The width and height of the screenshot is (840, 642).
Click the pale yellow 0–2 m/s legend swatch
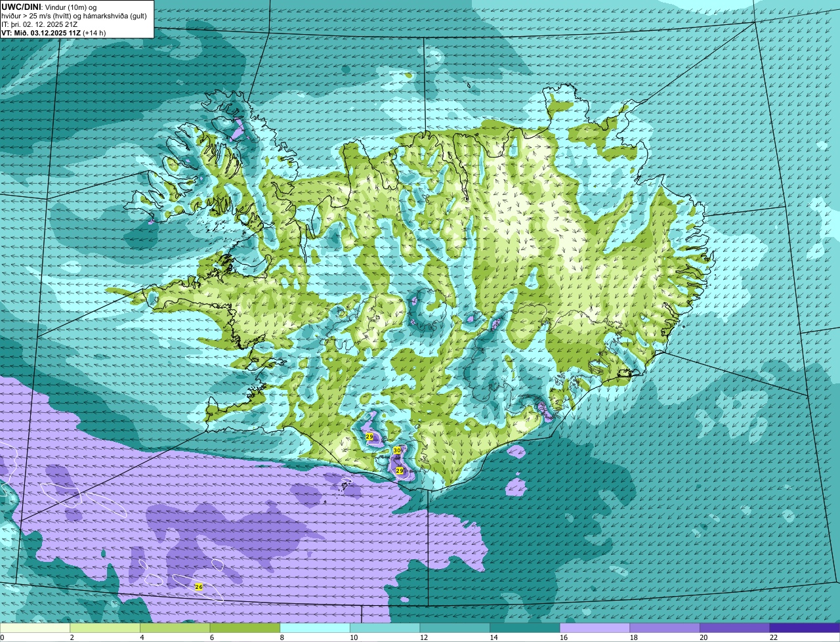pyautogui.click(x=35, y=628)
